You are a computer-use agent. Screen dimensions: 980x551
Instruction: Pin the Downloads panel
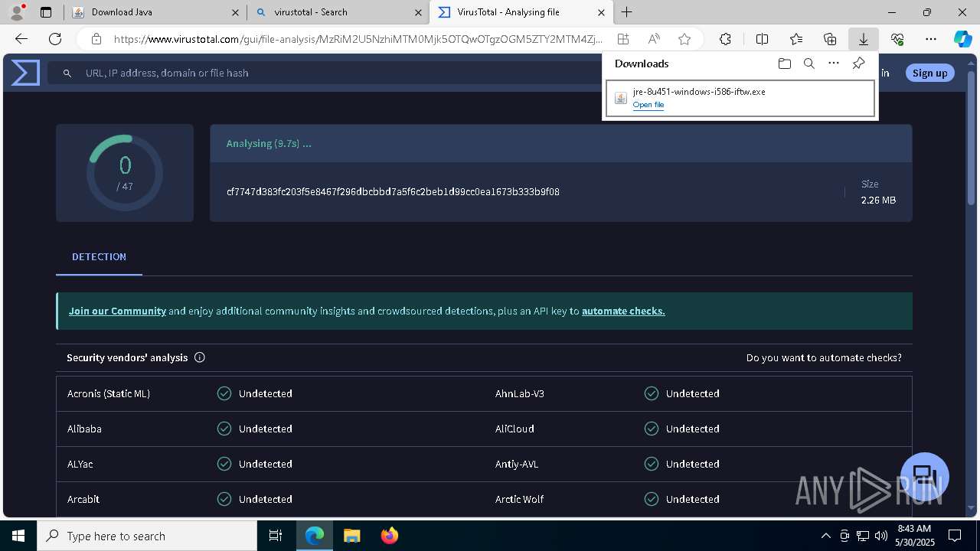[x=858, y=64]
